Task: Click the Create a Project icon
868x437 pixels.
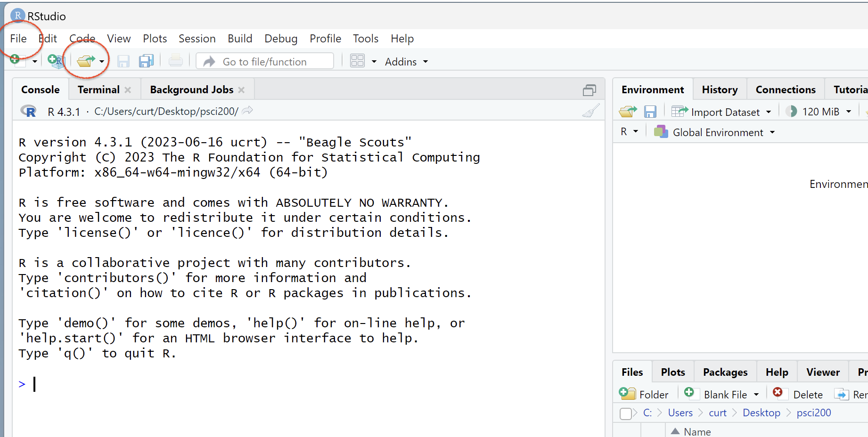Action: tap(57, 61)
